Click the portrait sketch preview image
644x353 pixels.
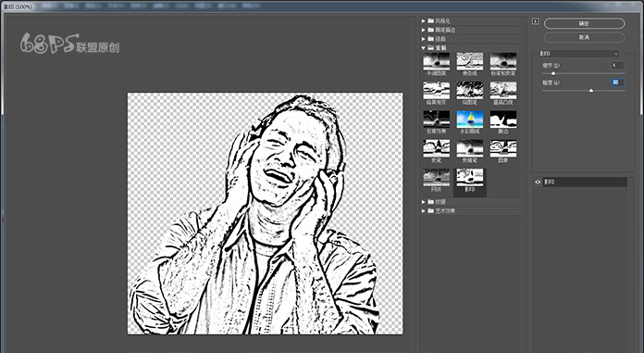point(265,213)
